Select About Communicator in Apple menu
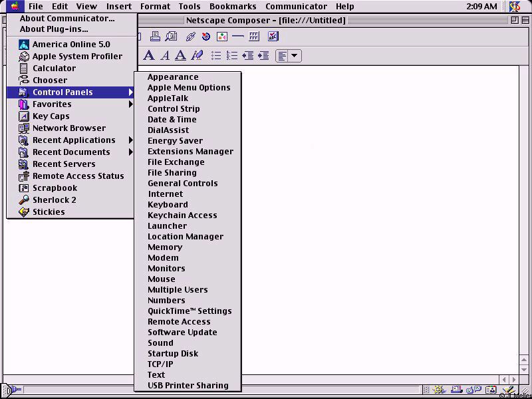The width and height of the screenshot is (532, 399). coord(67,19)
